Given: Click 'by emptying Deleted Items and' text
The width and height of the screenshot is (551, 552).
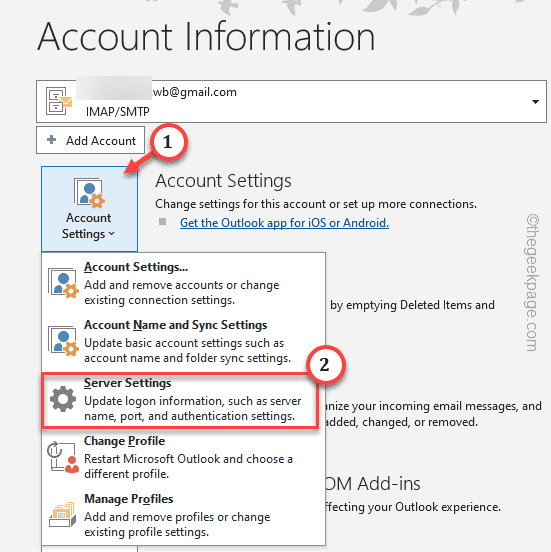Looking at the screenshot, I should (x=412, y=305).
